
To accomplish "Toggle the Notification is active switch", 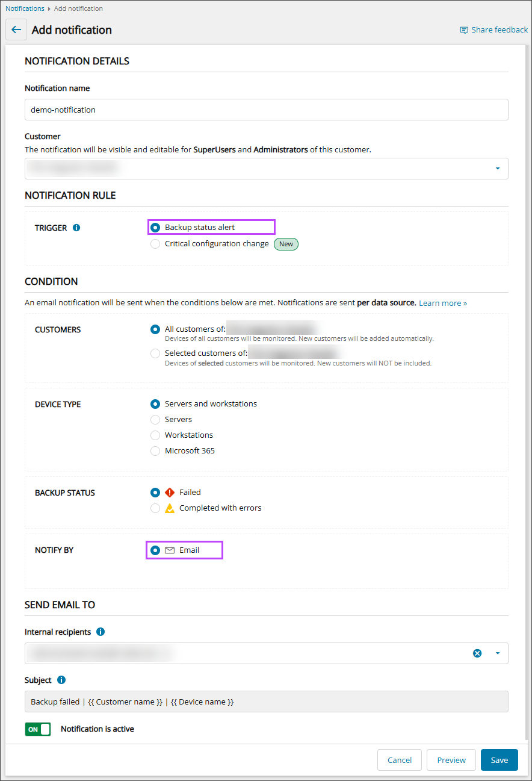I will point(38,729).
